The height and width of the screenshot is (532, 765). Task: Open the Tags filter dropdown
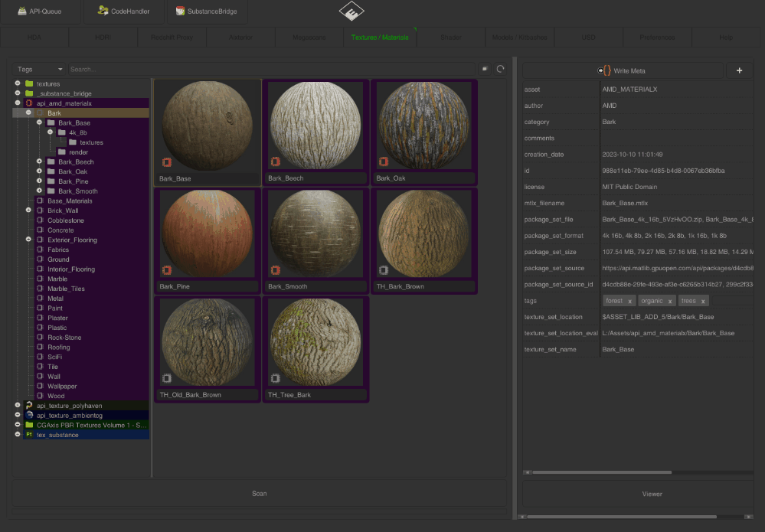tap(40, 70)
